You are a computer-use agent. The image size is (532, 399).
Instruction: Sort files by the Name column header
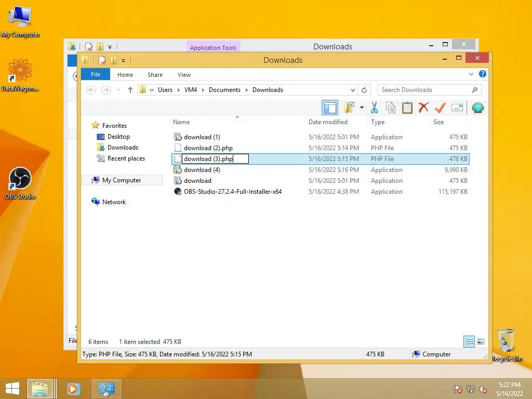click(181, 122)
